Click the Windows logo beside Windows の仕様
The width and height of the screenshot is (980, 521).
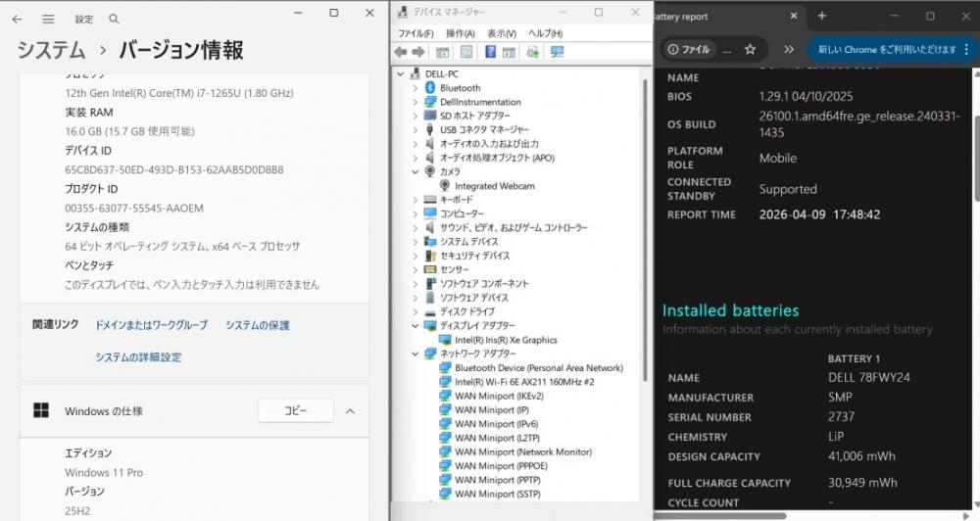click(x=41, y=410)
